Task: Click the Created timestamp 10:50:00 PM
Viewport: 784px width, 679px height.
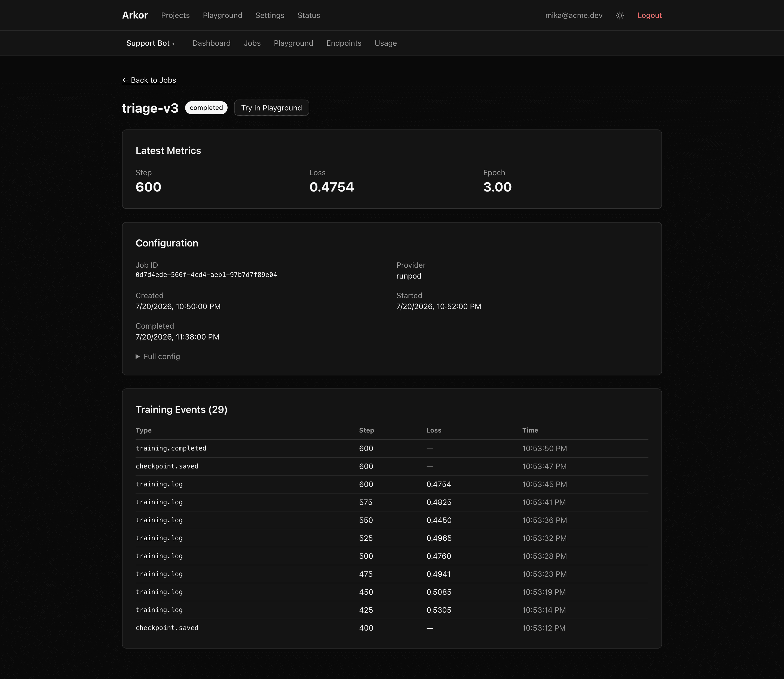Action: click(178, 306)
